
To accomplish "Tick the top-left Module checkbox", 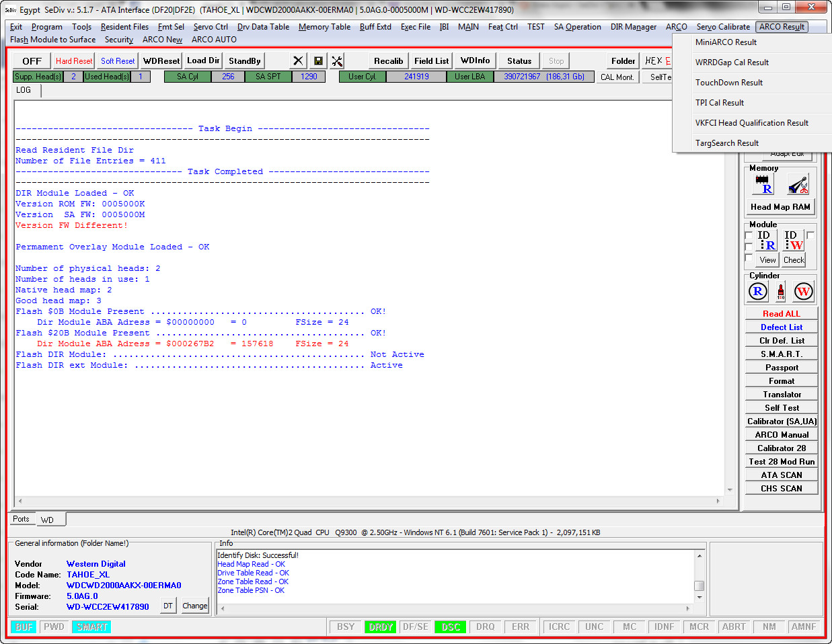I will click(749, 235).
